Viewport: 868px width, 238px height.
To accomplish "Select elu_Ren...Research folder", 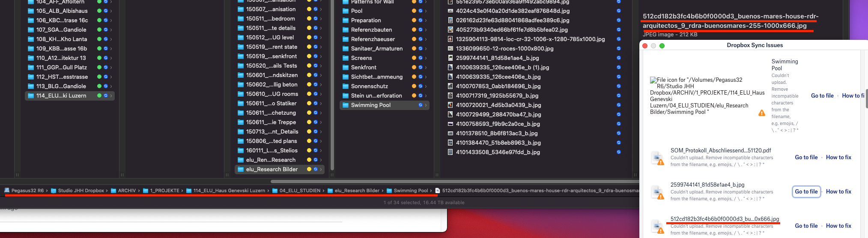I will point(279,160).
